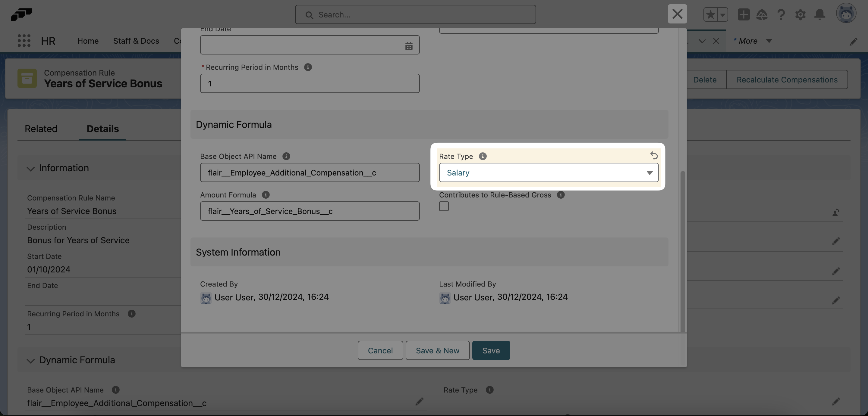Collapse the Information section
Screen dimensions: 868x416
point(31,168)
